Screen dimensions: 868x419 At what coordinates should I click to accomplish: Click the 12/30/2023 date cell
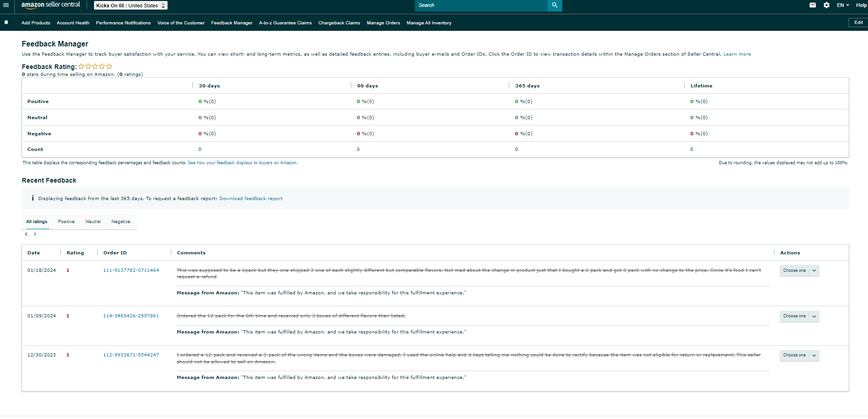point(41,355)
